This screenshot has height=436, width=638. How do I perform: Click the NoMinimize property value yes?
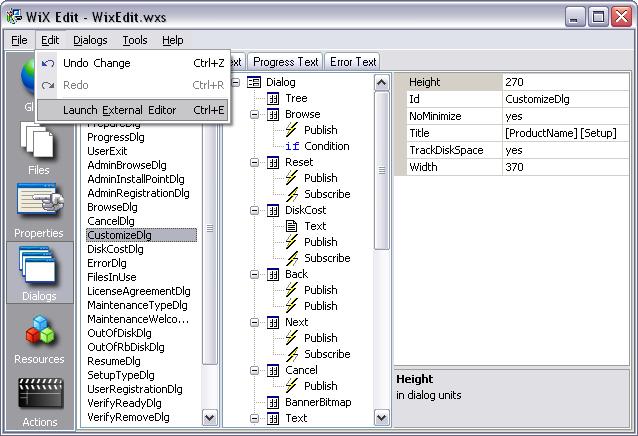[566, 116]
